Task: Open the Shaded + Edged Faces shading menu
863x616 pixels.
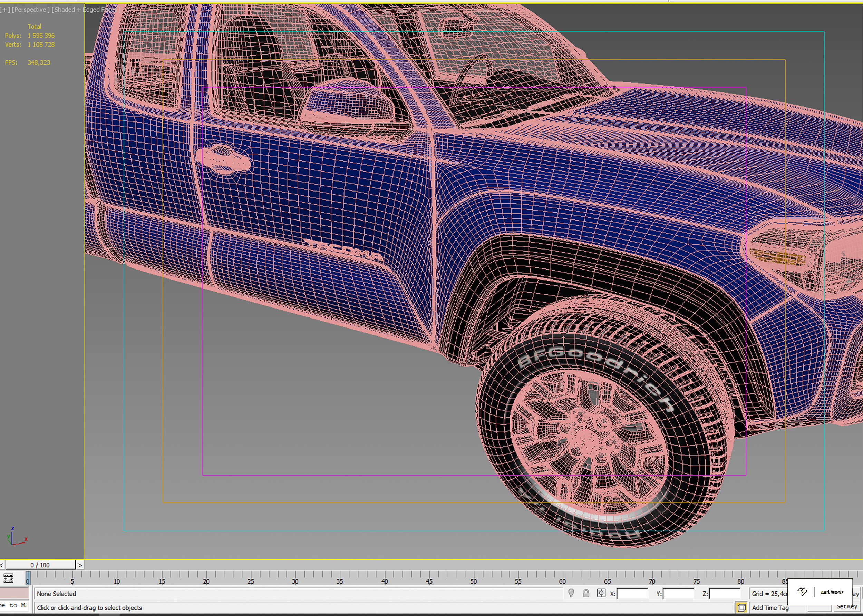Action: (x=86, y=9)
